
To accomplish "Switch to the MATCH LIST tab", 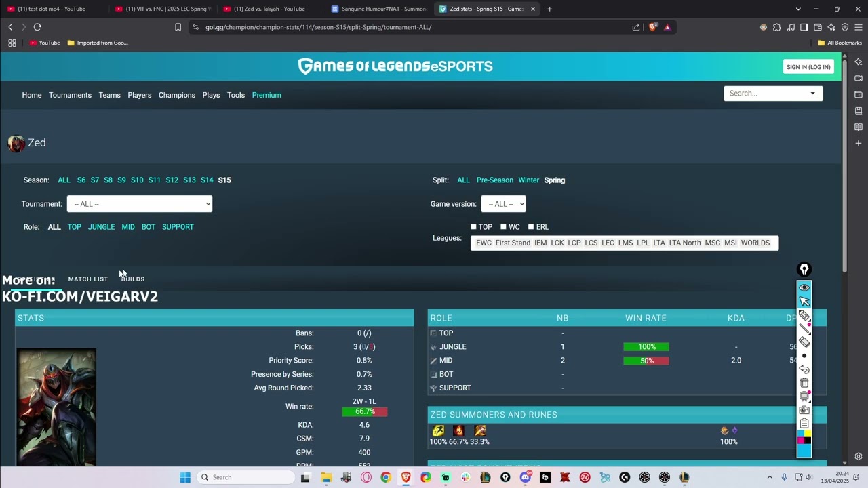I will tap(88, 279).
